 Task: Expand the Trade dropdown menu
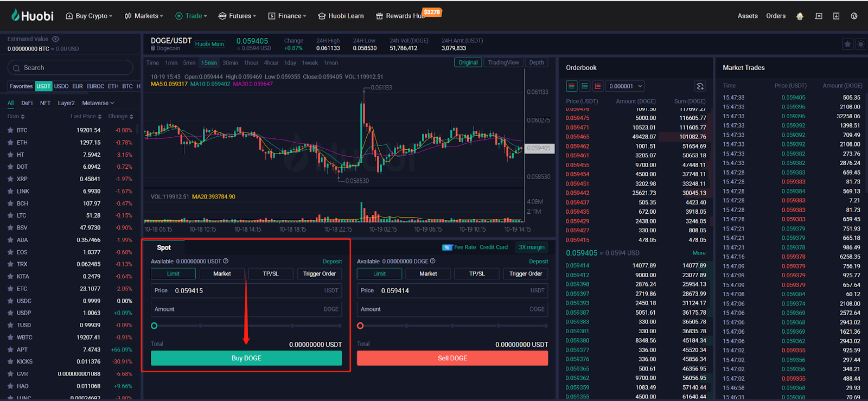pyautogui.click(x=191, y=16)
